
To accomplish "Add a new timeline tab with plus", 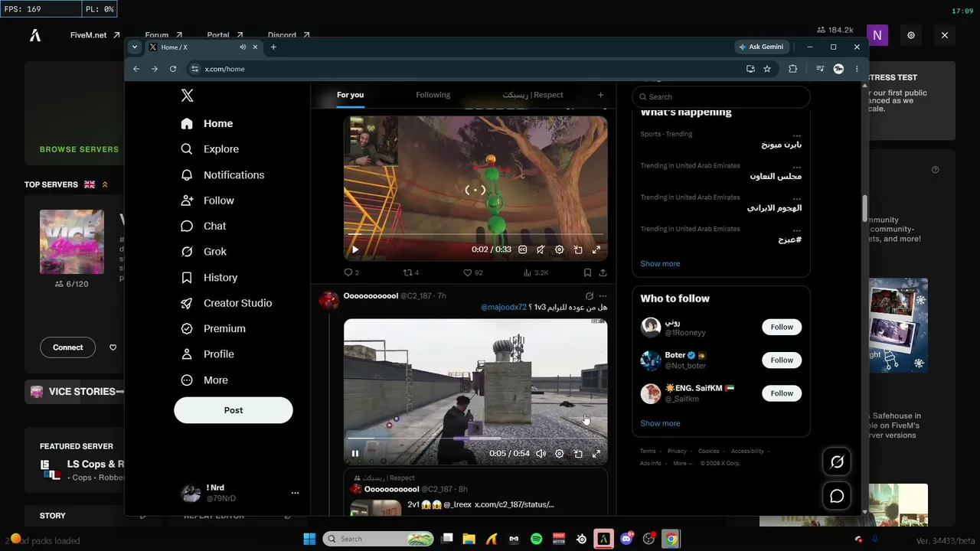I will [600, 95].
